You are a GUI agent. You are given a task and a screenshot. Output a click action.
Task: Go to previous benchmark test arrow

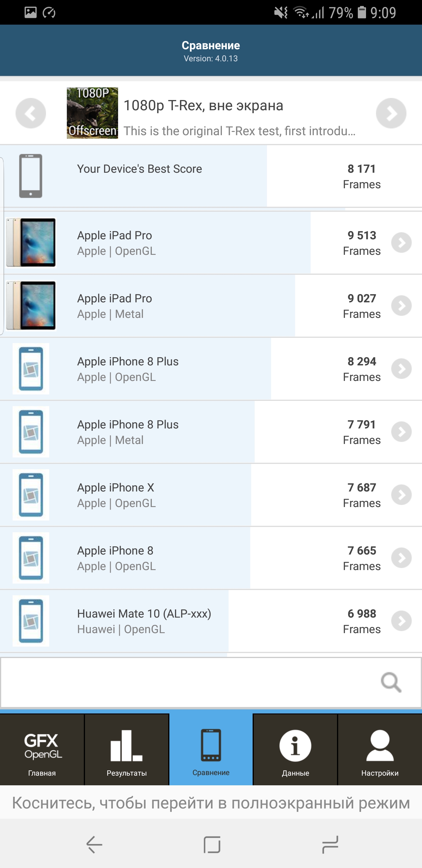pyautogui.click(x=31, y=113)
